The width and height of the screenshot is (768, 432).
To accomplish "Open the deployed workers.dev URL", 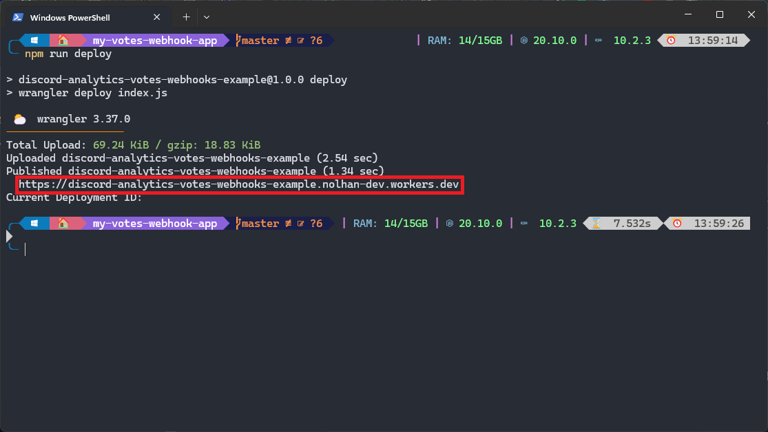I will [239, 185].
